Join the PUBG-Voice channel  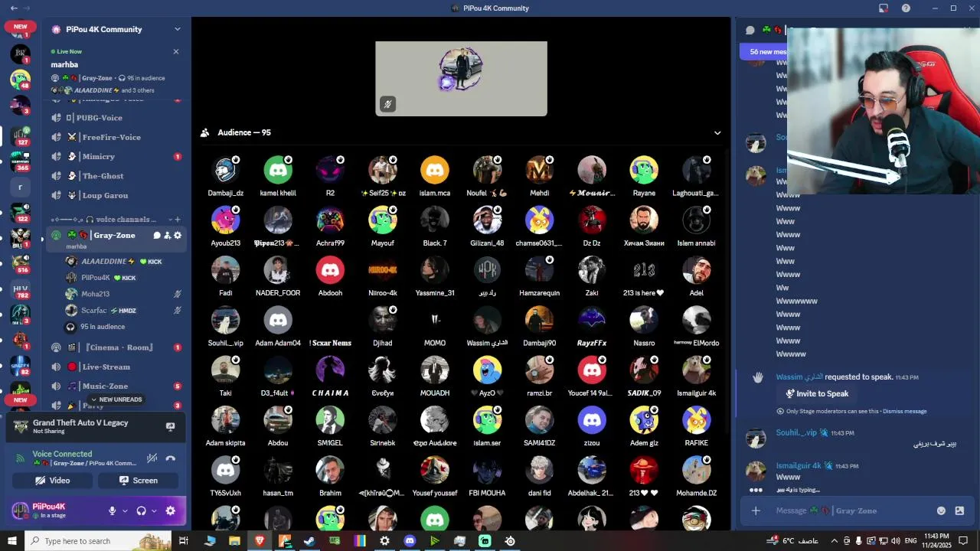pyautogui.click(x=116, y=118)
